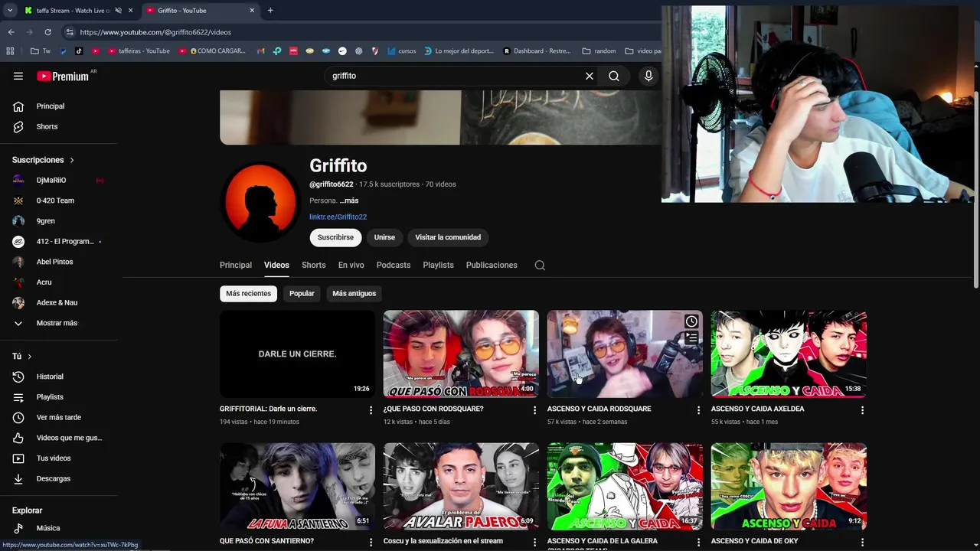Viewport: 980px width, 551px height.
Task: Open the linktr.ee/Griffito22 link
Action: click(x=338, y=217)
